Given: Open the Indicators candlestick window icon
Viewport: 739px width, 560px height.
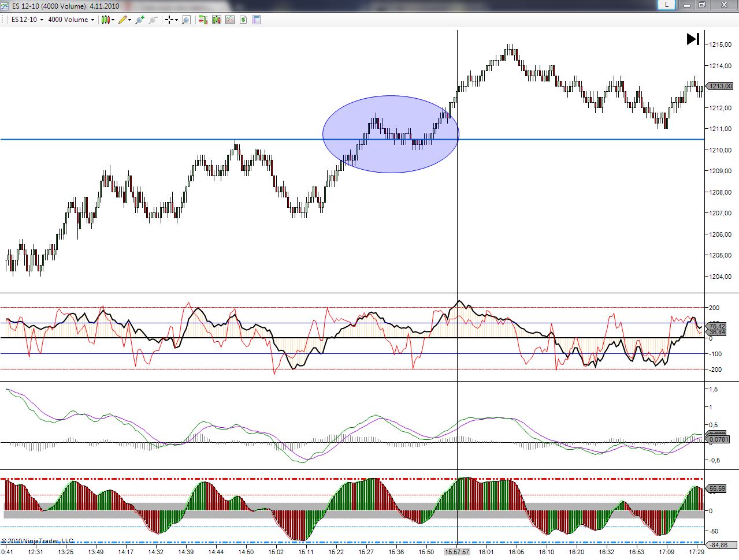Looking at the screenshot, I should click(x=217, y=20).
